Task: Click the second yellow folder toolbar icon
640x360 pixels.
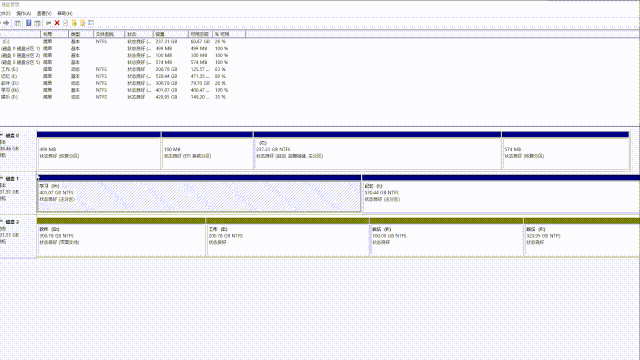Action: point(82,23)
